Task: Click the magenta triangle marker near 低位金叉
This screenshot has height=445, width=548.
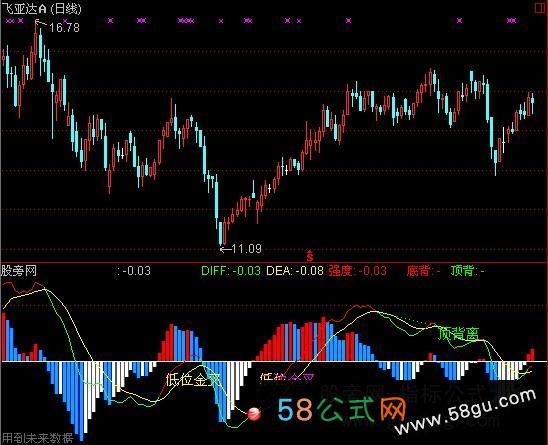Action: click(309, 377)
